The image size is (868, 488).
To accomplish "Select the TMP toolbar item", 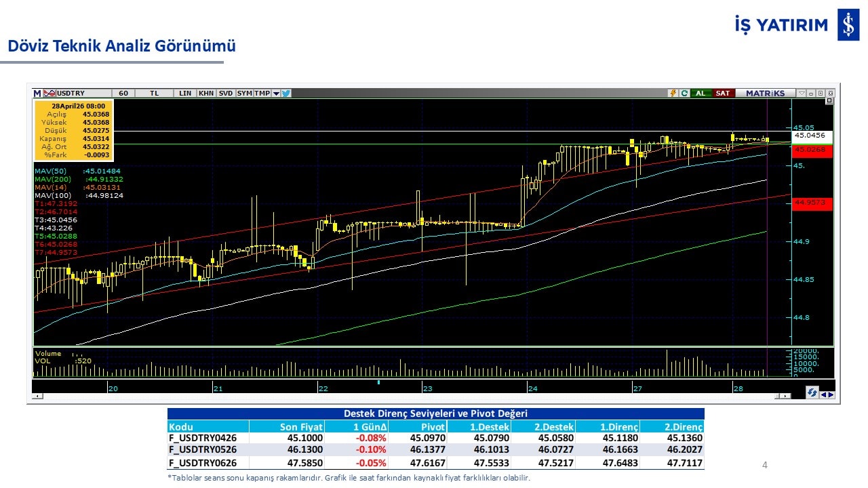I will pyautogui.click(x=262, y=94).
